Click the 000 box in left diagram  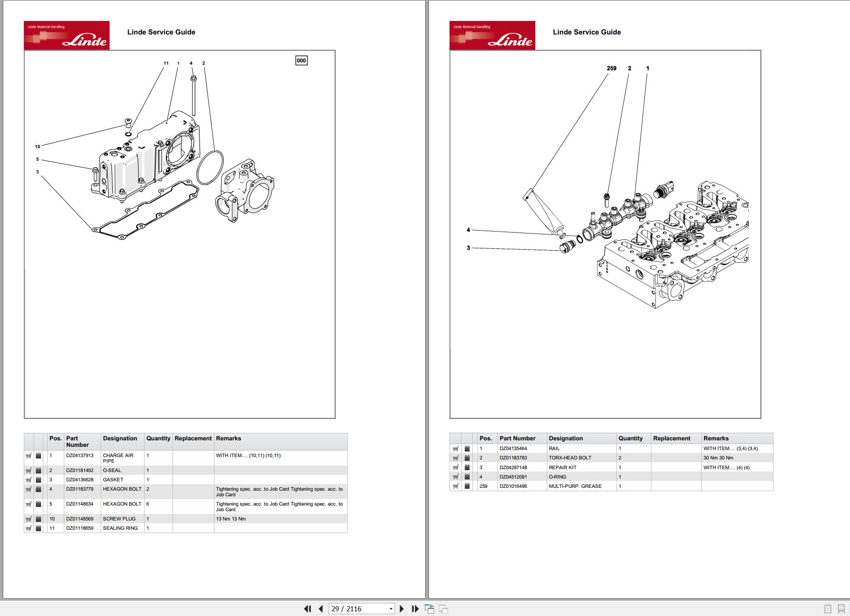(x=302, y=61)
